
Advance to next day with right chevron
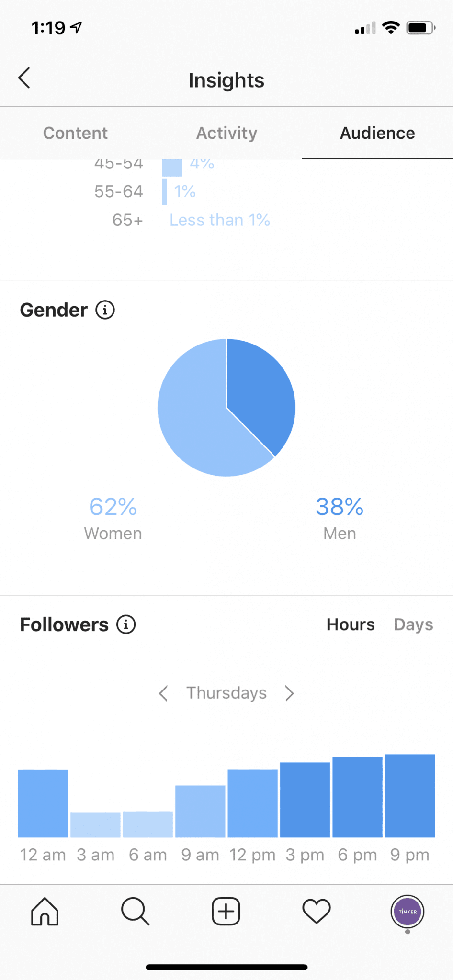tap(290, 693)
